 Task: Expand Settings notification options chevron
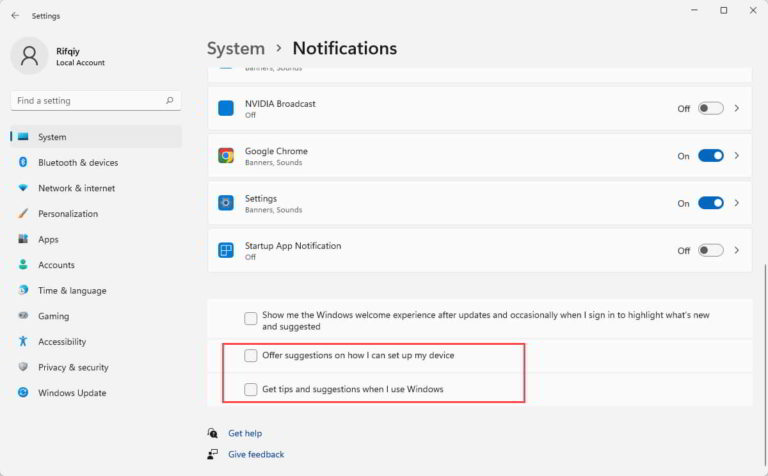click(x=737, y=203)
